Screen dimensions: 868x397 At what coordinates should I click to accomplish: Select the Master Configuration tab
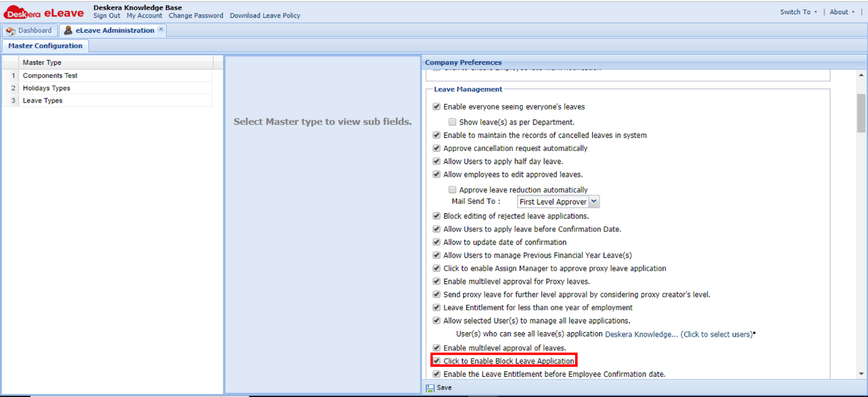coord(45,45)
